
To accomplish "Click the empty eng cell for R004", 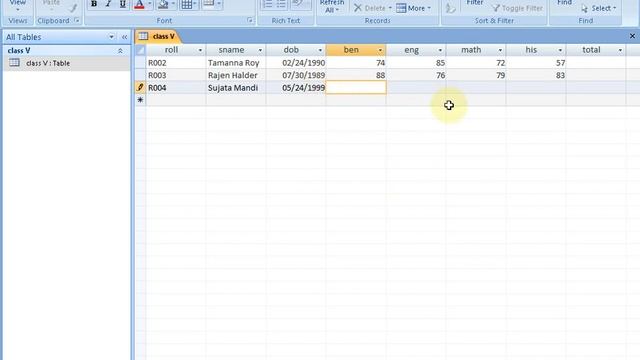I will [x=416, y=87].
